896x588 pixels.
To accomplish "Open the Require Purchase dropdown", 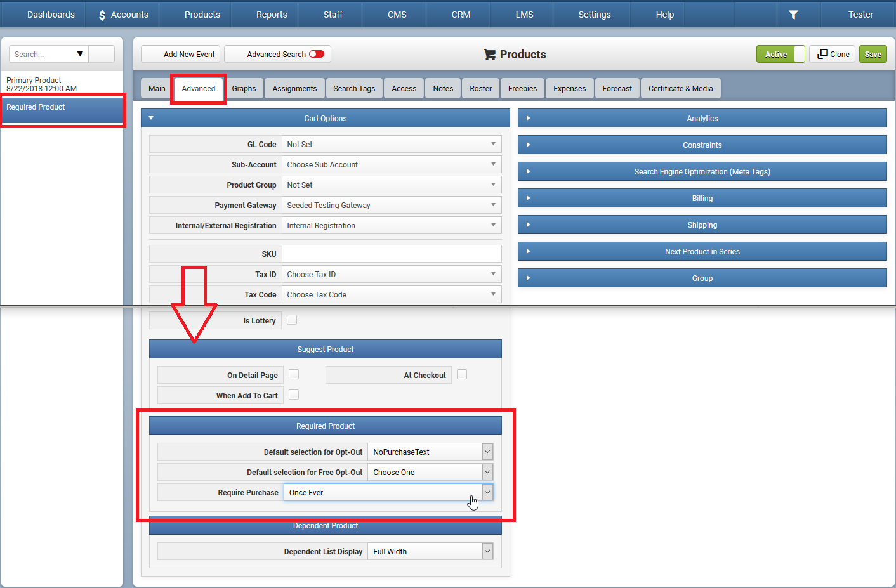I will point(388,492).
